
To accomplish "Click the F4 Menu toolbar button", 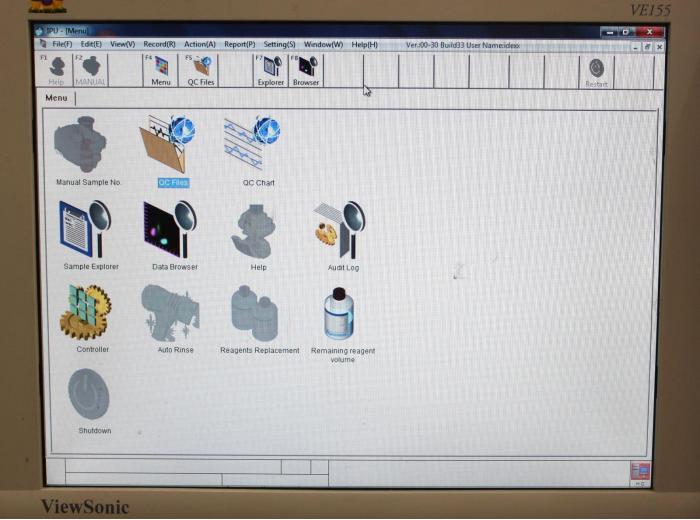I will [x=160, y=70].
